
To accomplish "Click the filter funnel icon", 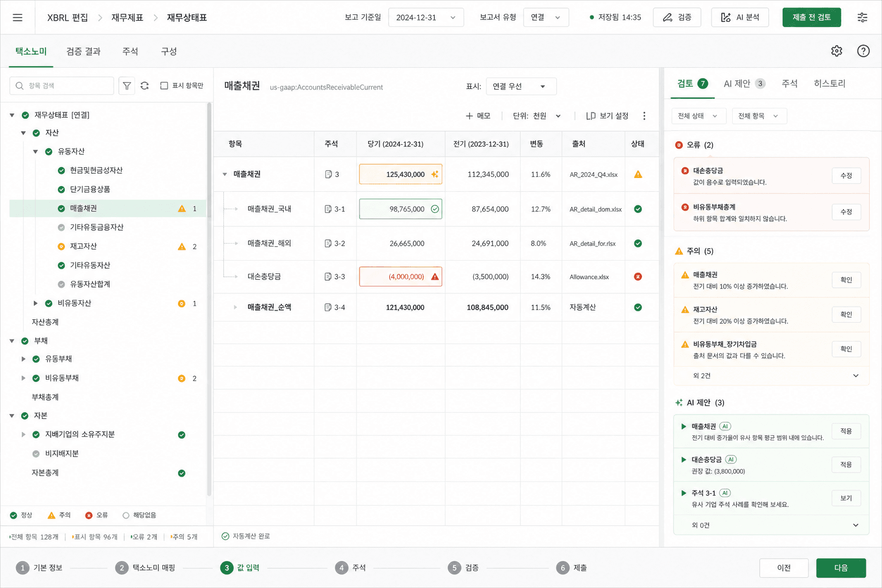I will pos(127,86).
